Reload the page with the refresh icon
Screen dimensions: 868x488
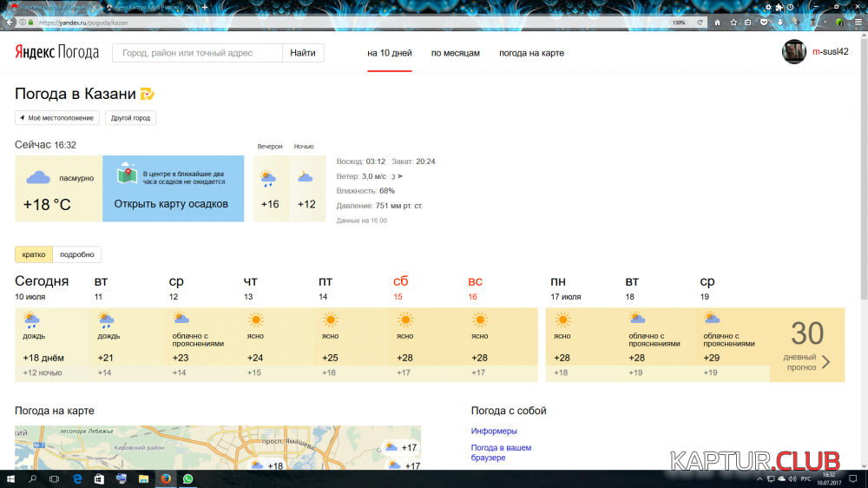click(700, 23)
